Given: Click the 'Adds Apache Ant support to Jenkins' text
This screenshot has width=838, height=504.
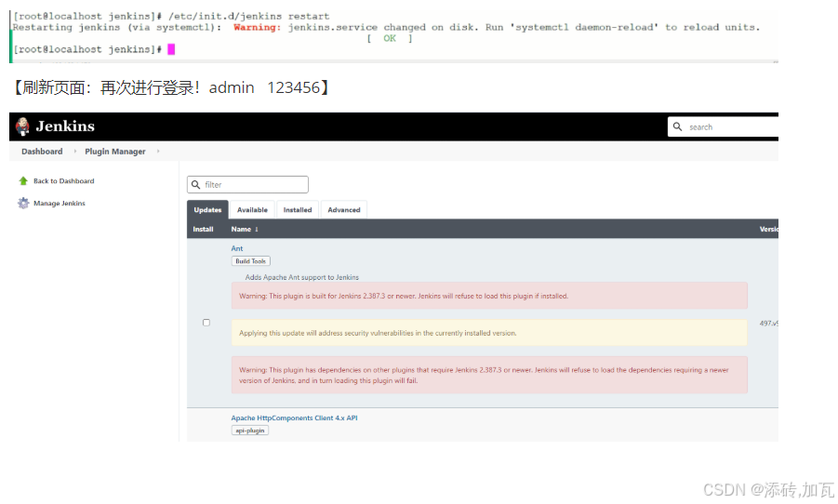Looking at the screenshot, I should 302,277.
